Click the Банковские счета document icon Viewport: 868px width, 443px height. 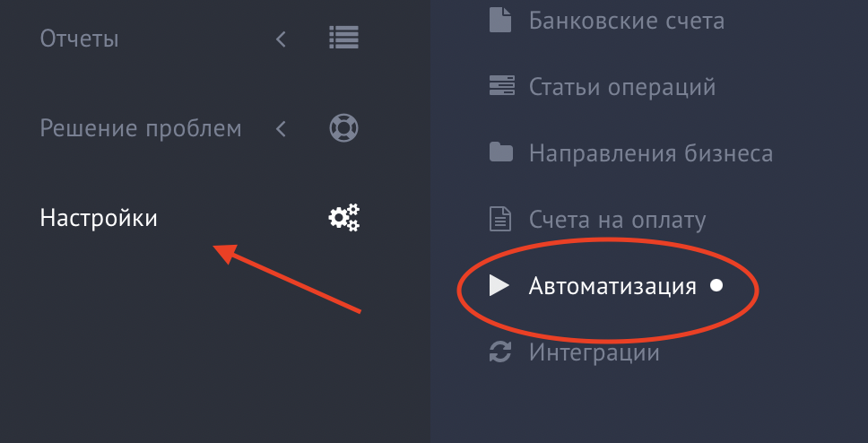(x=500, y=21)
